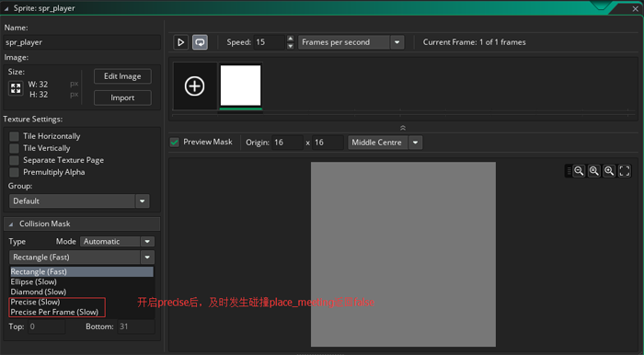This screenshot has height=355, width=644.
Task: Click the Origin X field
Action: tap(287, 143)
